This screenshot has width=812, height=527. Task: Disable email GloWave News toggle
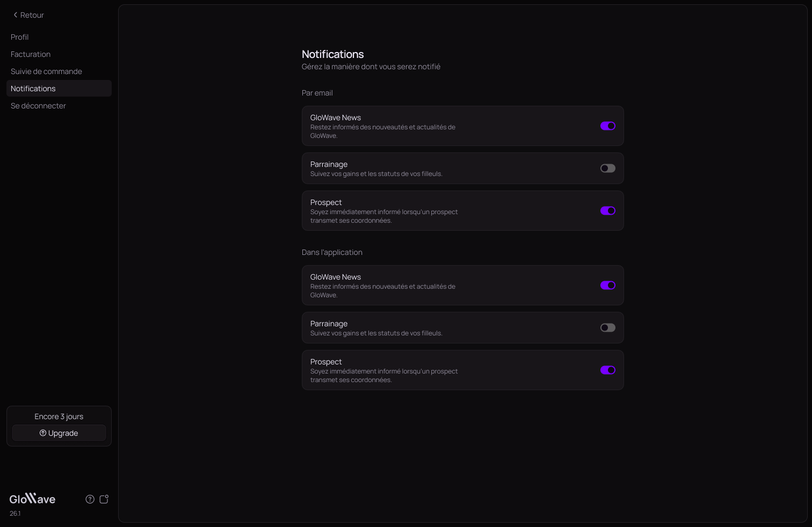click(x=608, y=126)
